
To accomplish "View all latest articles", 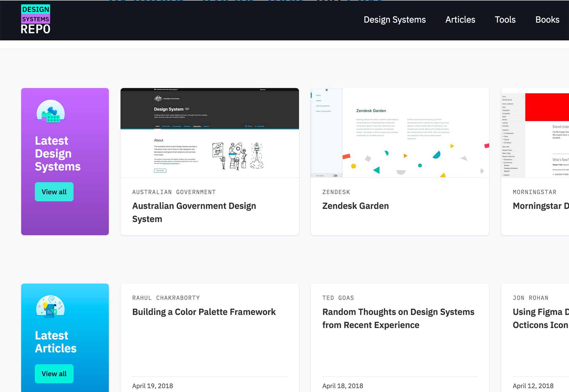I will point(54,374).
